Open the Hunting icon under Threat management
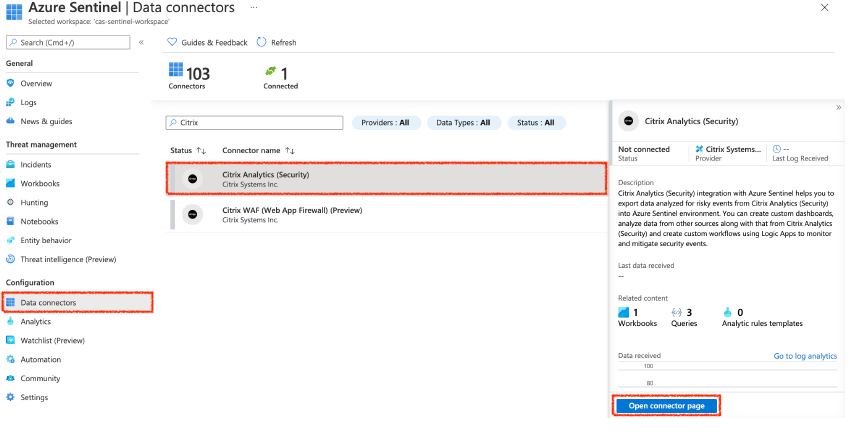857x444 pixels. [x=11, y=203]
